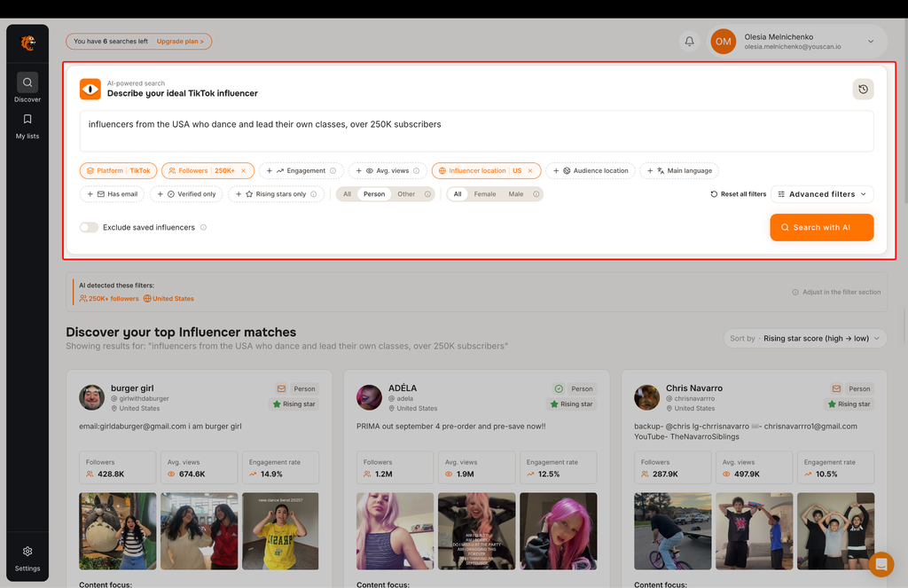Open Chris Navarro profile name
Viewport: 908px width, 588px height.
coord(693,388)
